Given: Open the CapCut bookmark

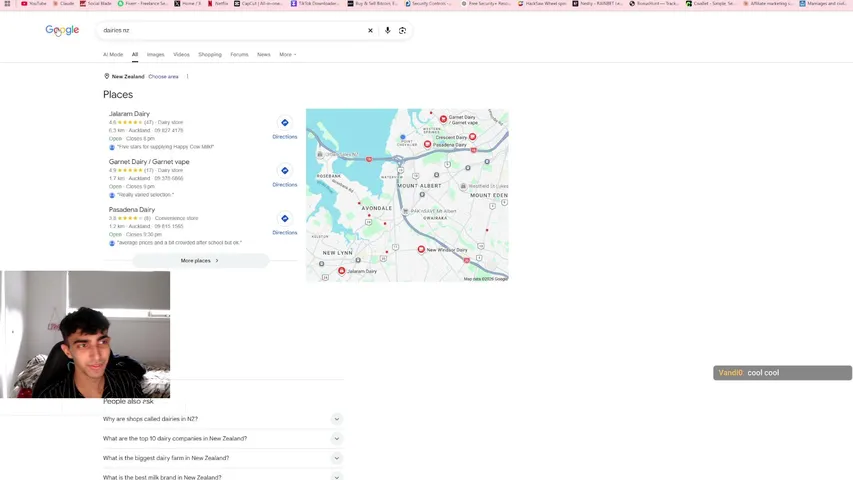Looking at the screenshot, I should [x=258, y=3].
